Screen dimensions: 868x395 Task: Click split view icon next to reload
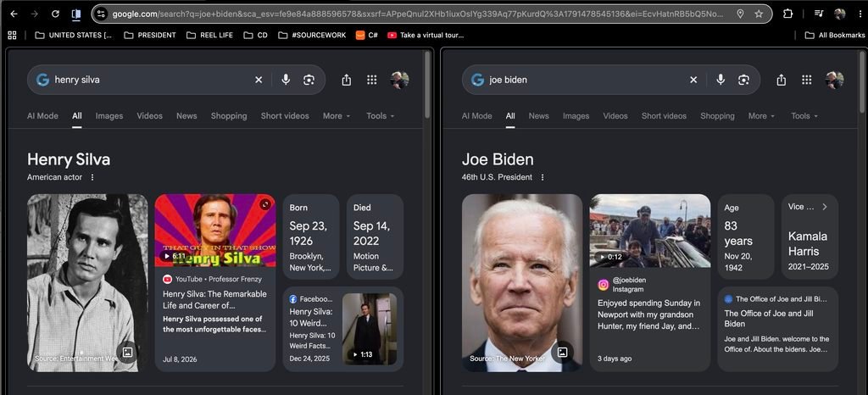(76, 14)
